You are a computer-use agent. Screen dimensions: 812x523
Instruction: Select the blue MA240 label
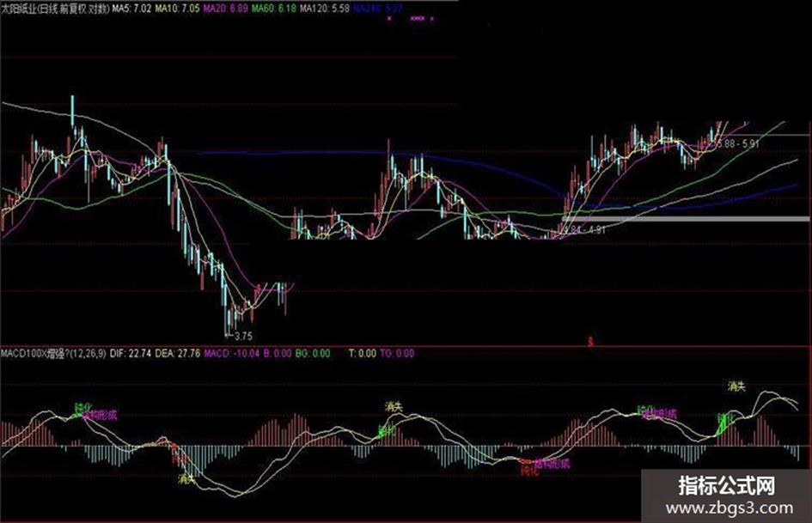pyautogui.click(x=378, y=9)
